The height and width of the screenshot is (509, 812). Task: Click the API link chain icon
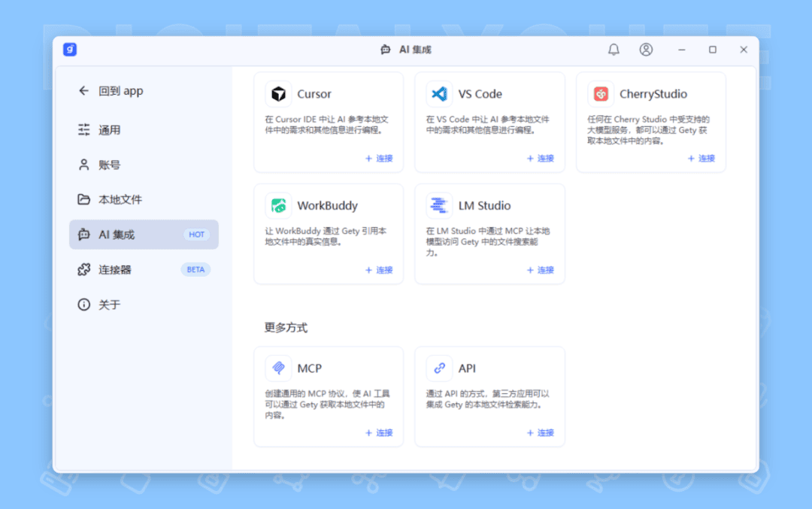440,368
